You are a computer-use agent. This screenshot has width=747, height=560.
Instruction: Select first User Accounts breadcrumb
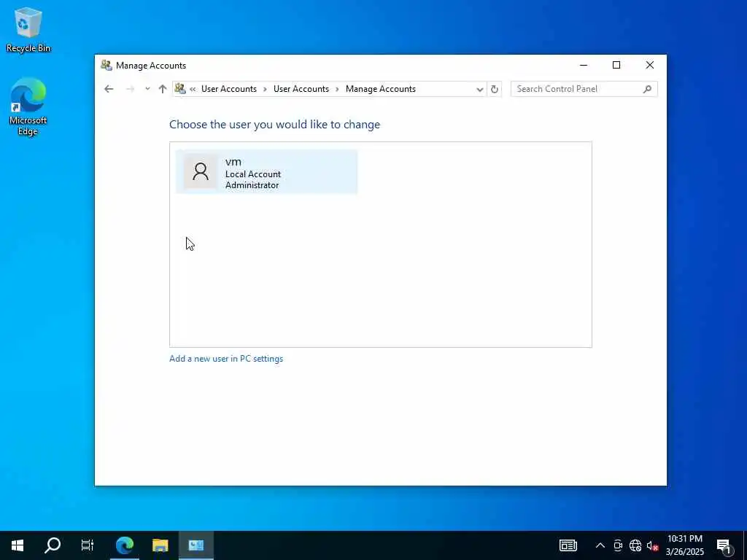228,89
